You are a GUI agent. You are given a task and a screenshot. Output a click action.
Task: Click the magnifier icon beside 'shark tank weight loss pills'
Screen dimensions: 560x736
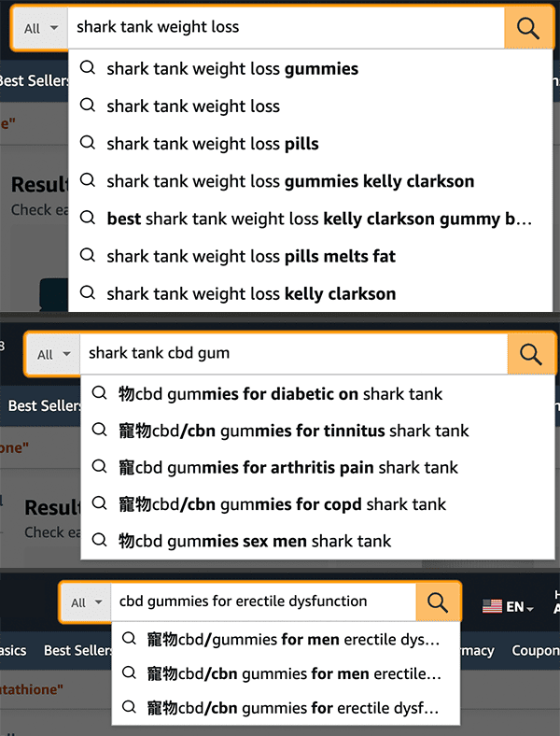[89, 143]
